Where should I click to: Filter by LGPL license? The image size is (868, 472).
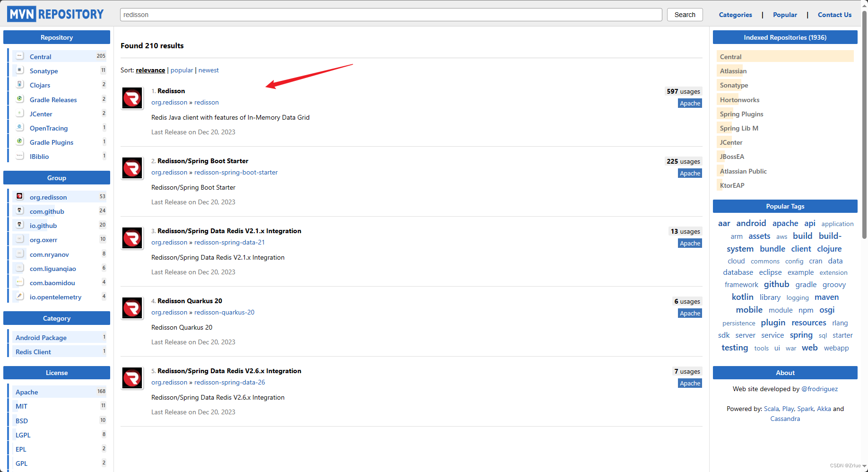point(23,435)
